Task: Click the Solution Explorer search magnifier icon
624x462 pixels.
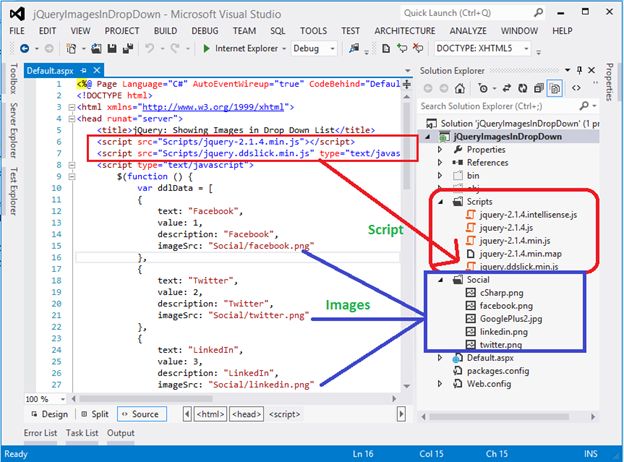Action: click(584, 106)
